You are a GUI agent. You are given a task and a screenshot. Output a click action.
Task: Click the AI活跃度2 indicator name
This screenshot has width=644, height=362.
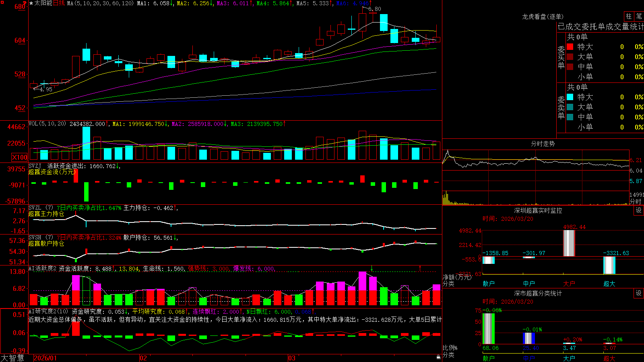tap(43, 268)
